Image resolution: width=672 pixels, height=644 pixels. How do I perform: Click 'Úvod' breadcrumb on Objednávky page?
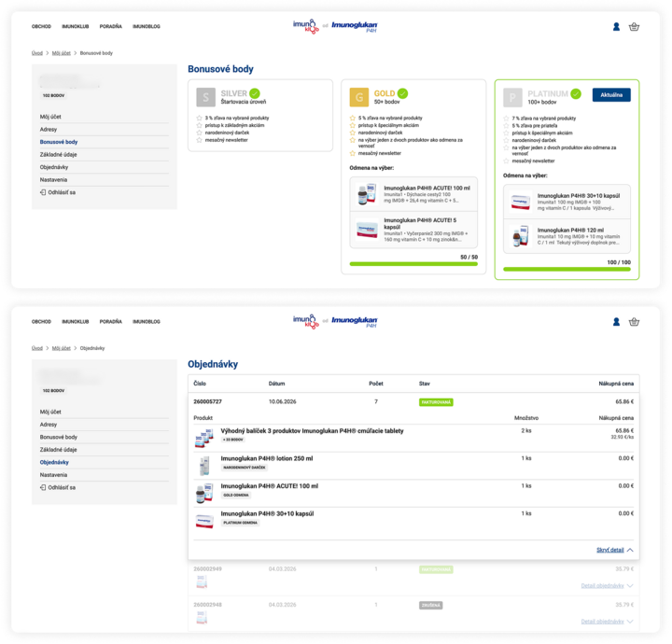(x=37, y=348)
